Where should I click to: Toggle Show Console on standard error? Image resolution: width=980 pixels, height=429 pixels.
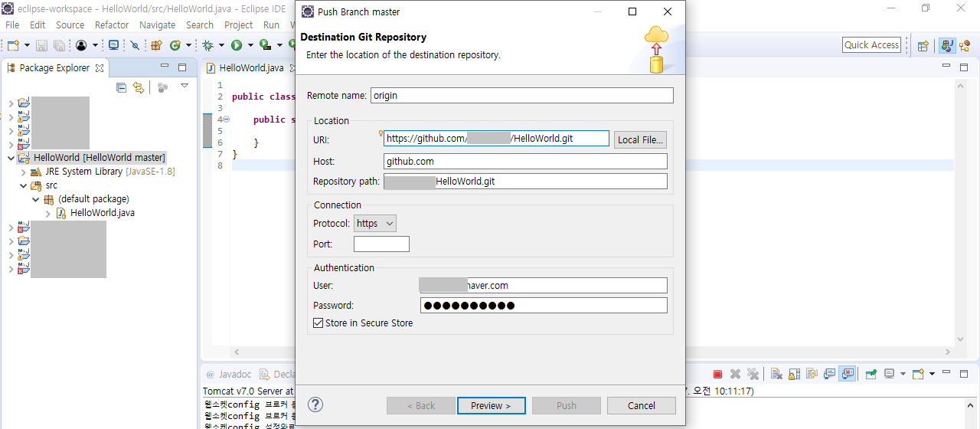coord(848,375)
